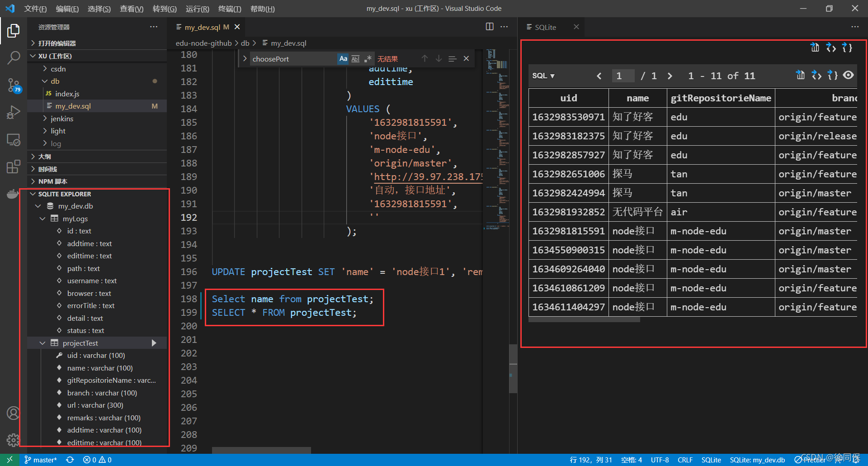Collapse my_dev.db database node

[x=38, y=206]
